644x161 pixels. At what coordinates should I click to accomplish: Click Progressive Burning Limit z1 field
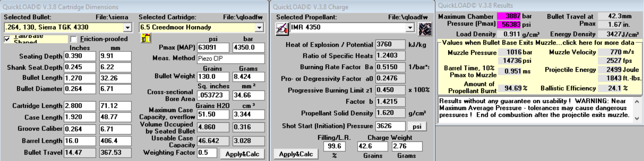(x=390, y=90)
